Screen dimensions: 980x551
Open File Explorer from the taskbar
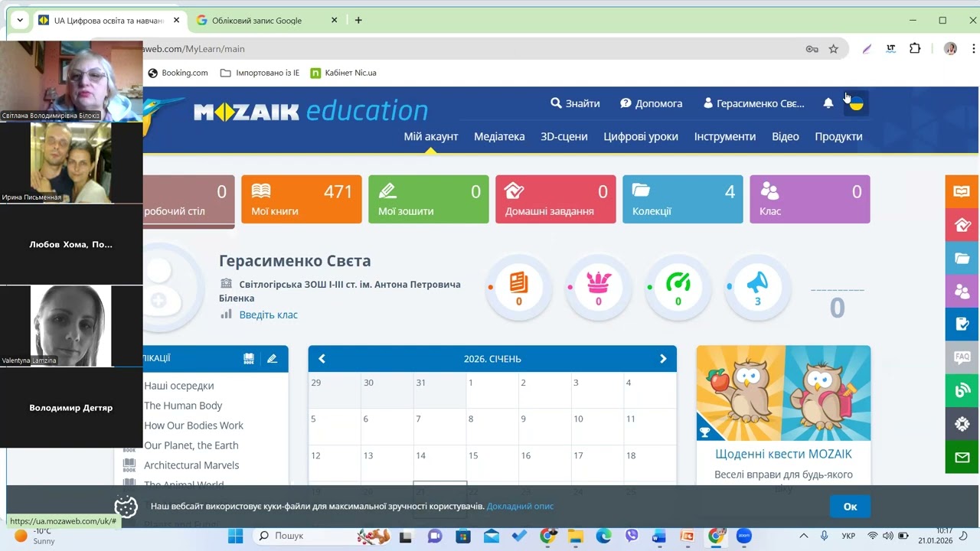[575, 536]
